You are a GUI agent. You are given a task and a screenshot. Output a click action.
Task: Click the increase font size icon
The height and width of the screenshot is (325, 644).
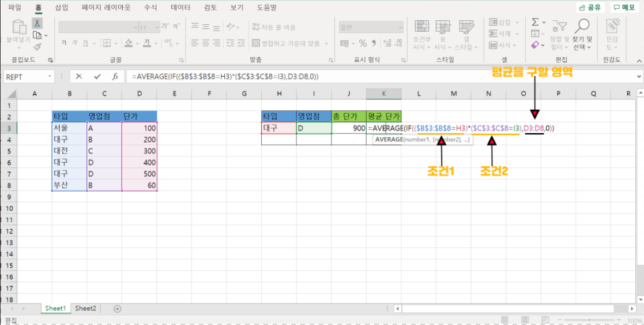click(165, 27)
